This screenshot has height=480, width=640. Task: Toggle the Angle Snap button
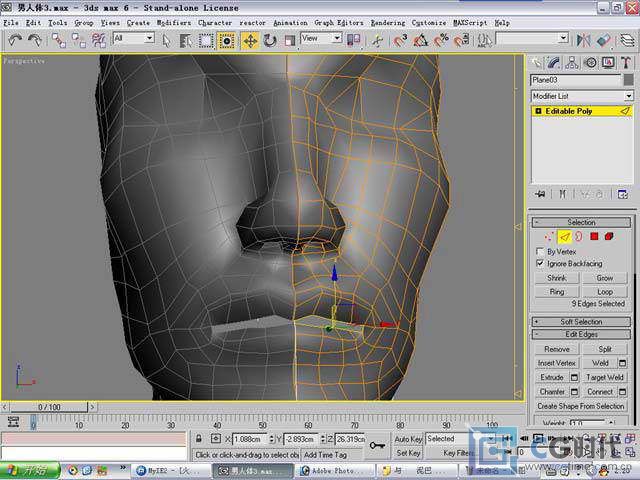coord(420,40)
